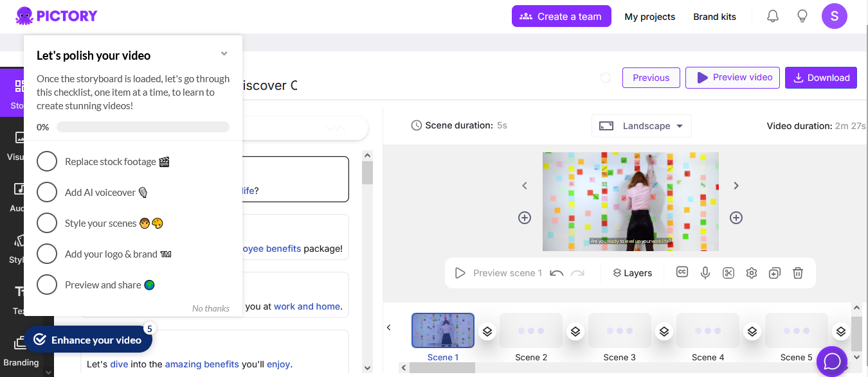Check off Style your scenes
This screenshot has width=868, height=377.
[47, 223]
